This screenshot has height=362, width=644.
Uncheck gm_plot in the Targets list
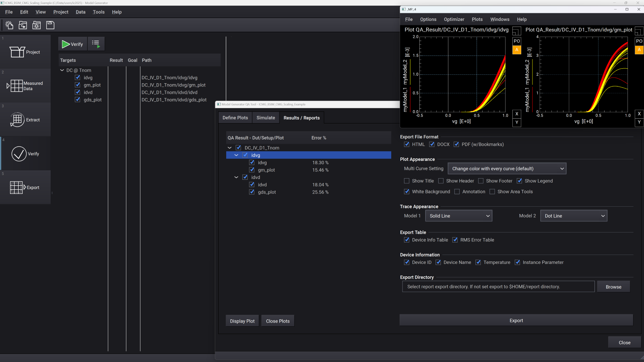(77, 85)
